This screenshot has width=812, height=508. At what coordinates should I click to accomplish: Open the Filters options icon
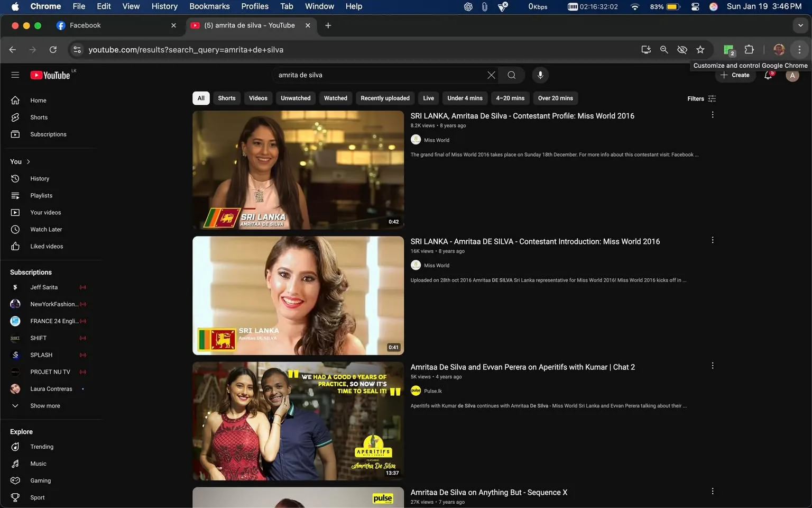712,98
